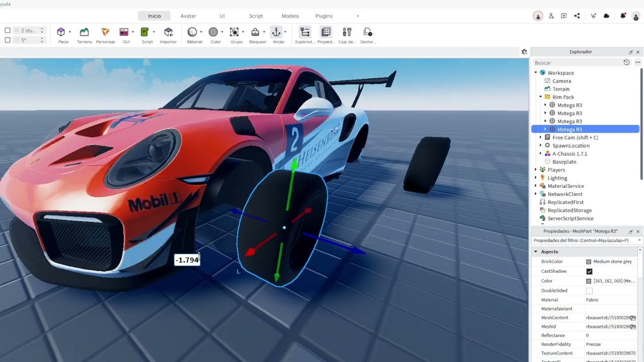Click the Bloquear lock tool

click(256, 32)
